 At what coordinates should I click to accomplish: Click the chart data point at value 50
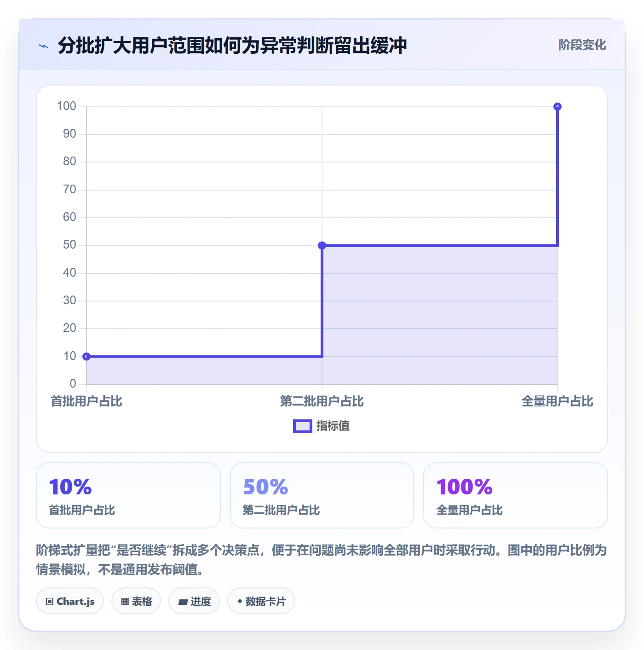(322, 245)
